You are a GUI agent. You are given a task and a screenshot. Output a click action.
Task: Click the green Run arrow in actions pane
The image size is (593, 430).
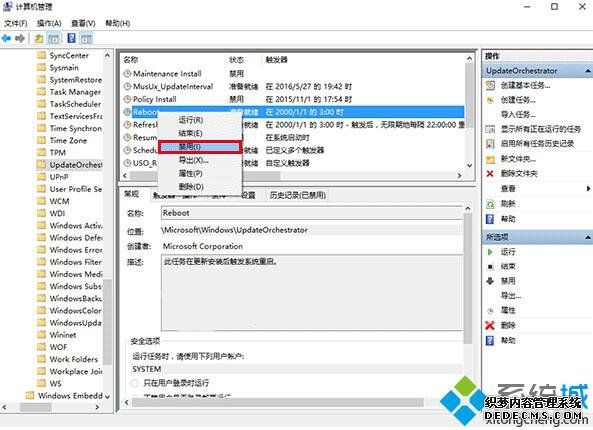click(490, 252)
